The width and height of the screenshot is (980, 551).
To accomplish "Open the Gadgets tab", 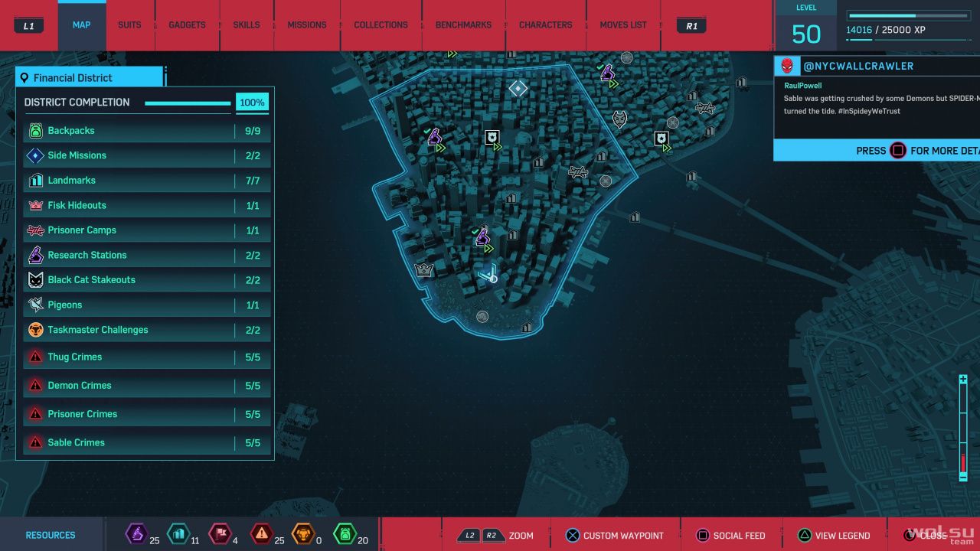I will tap(188, 24).
